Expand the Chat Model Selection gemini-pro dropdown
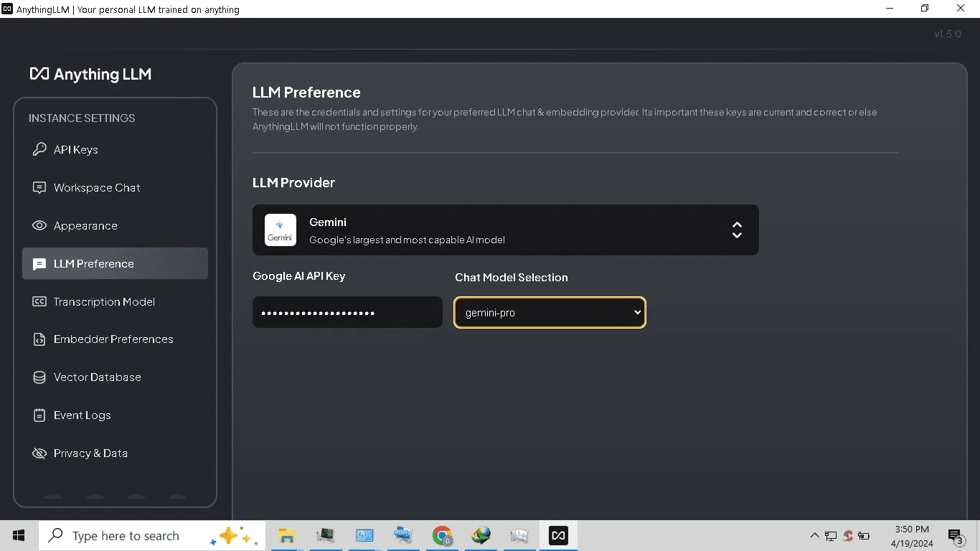 (550, 313)
